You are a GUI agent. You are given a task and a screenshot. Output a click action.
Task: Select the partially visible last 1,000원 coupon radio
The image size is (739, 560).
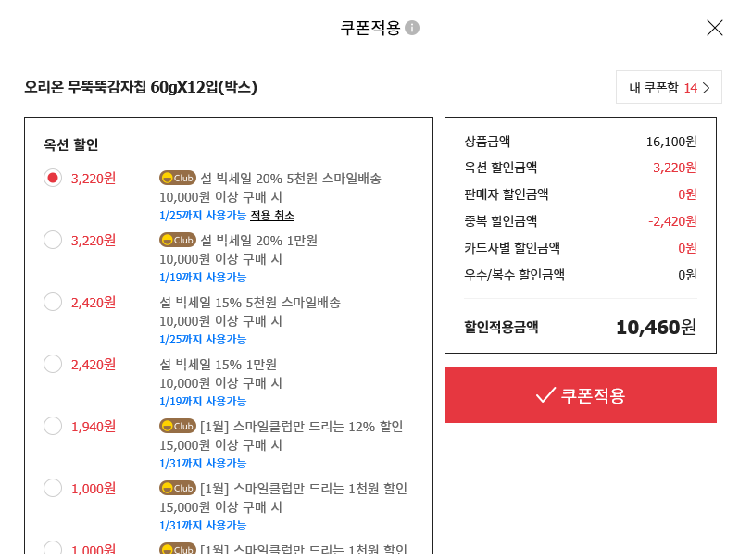coord(53,548)
